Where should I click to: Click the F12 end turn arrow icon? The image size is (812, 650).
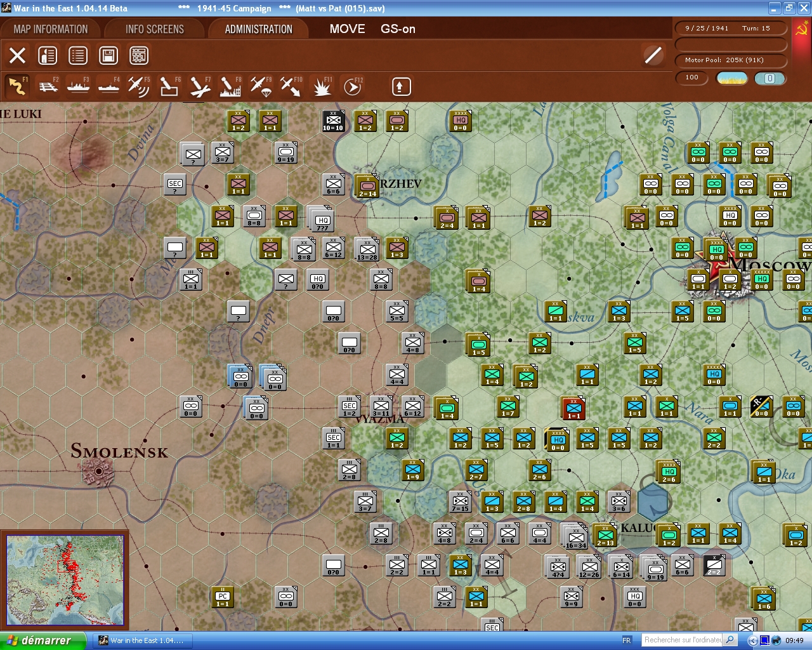(352, 86)
